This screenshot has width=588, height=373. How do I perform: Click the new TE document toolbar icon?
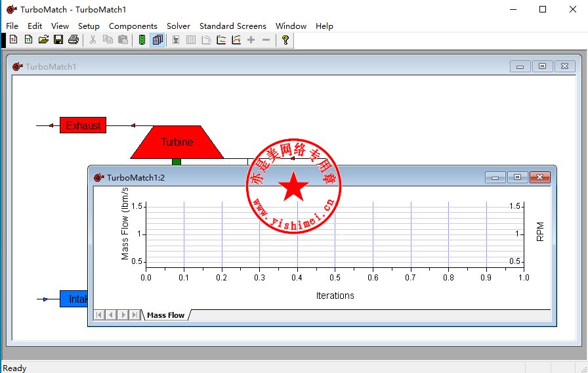click(28, 39)
